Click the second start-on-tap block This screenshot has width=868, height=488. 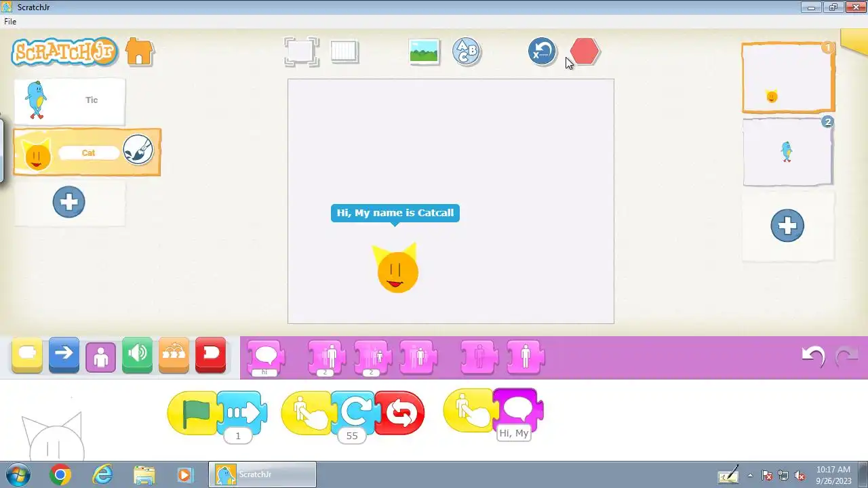click(x=468, y=410)
